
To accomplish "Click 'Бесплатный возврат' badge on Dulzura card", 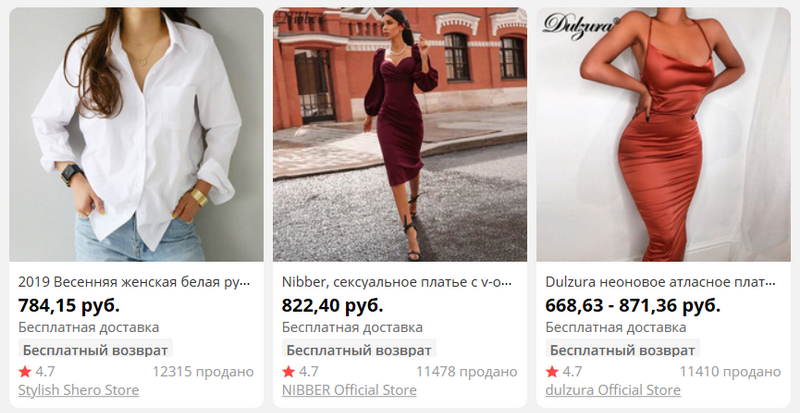I will point(622,350).
